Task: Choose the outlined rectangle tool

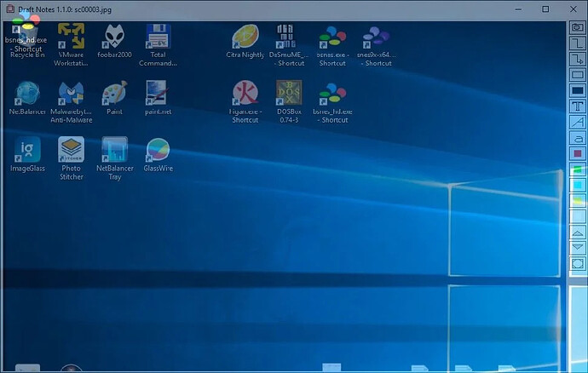Action: (578, 75)
